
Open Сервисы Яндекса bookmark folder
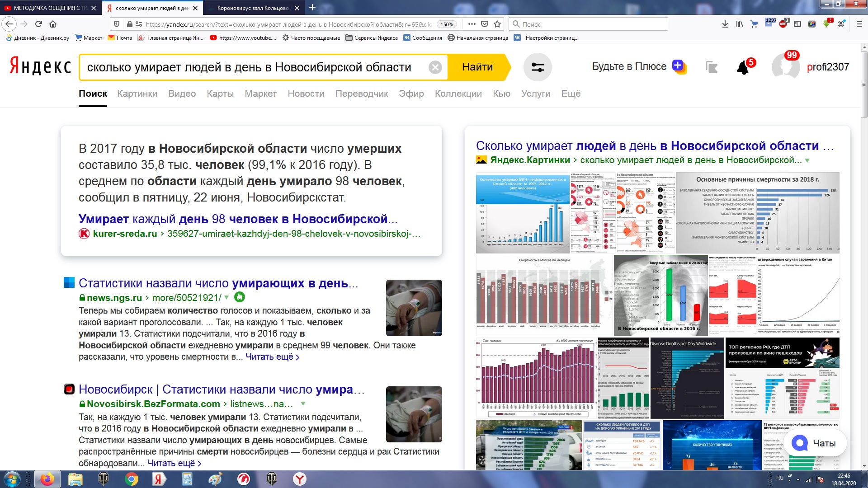[372, 38]
